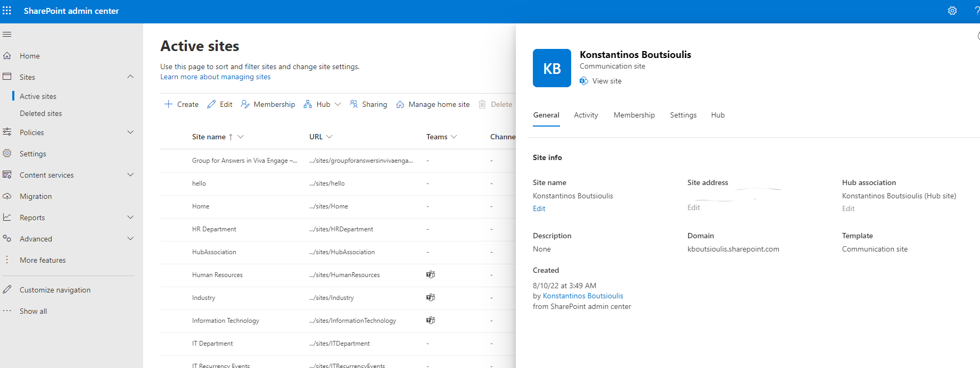Expand the Policies navigation group
Viewport: 980px width, 368px height.
point(130,132)
